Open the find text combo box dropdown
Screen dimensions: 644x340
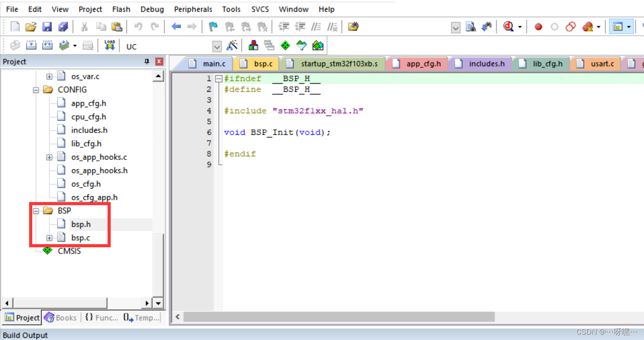tap(455, 28)
